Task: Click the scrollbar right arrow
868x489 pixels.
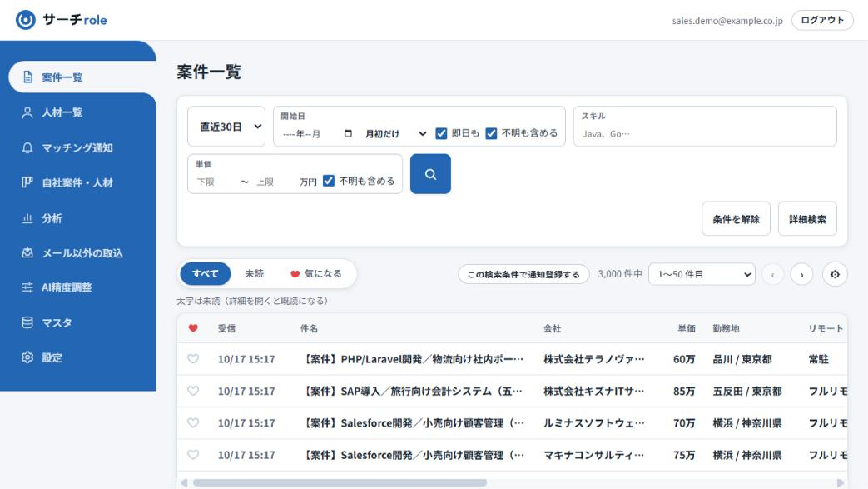Action: (x=841, y=483)
